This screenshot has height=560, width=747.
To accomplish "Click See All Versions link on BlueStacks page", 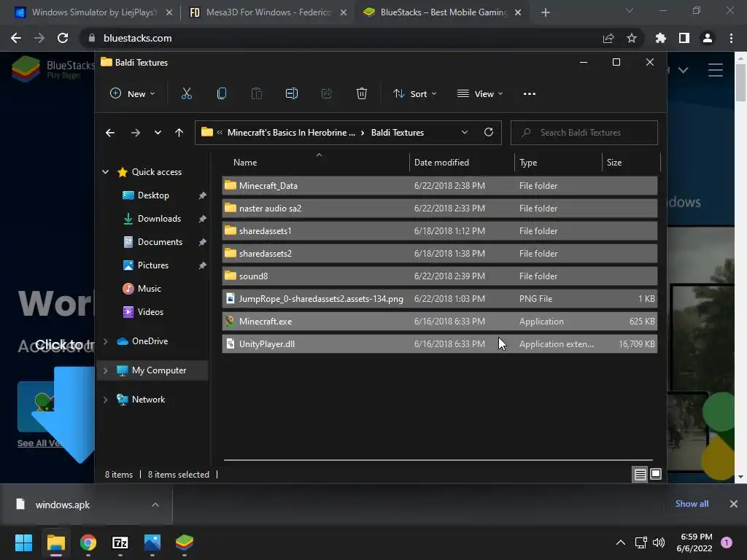I will pos(40,443).
